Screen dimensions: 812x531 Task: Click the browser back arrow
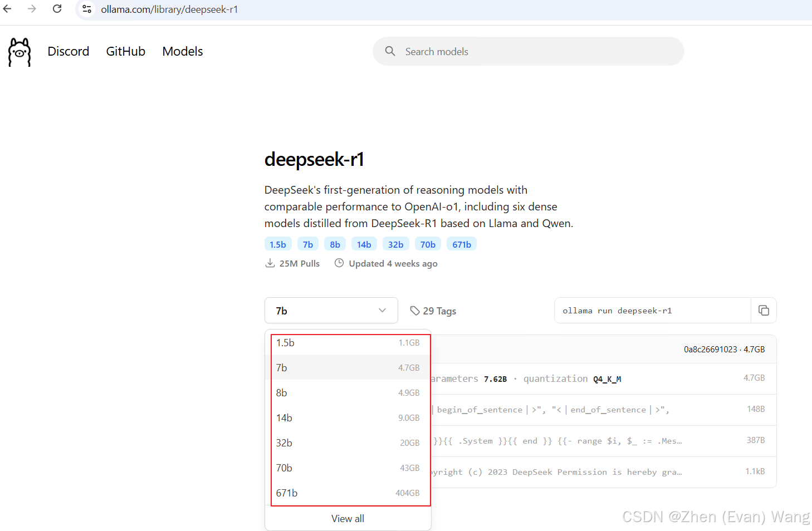point(7,9)
